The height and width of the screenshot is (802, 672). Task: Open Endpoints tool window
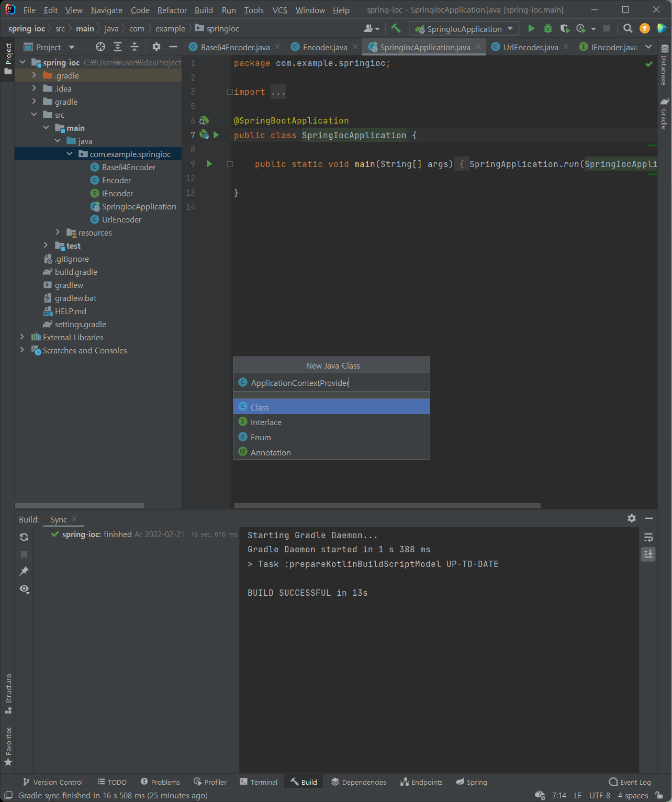point(422,782)
